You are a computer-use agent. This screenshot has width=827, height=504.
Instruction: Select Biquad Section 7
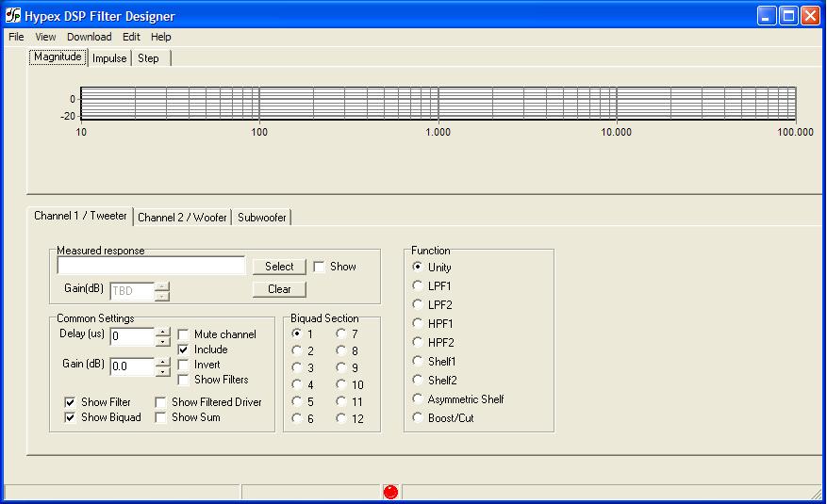341,333
